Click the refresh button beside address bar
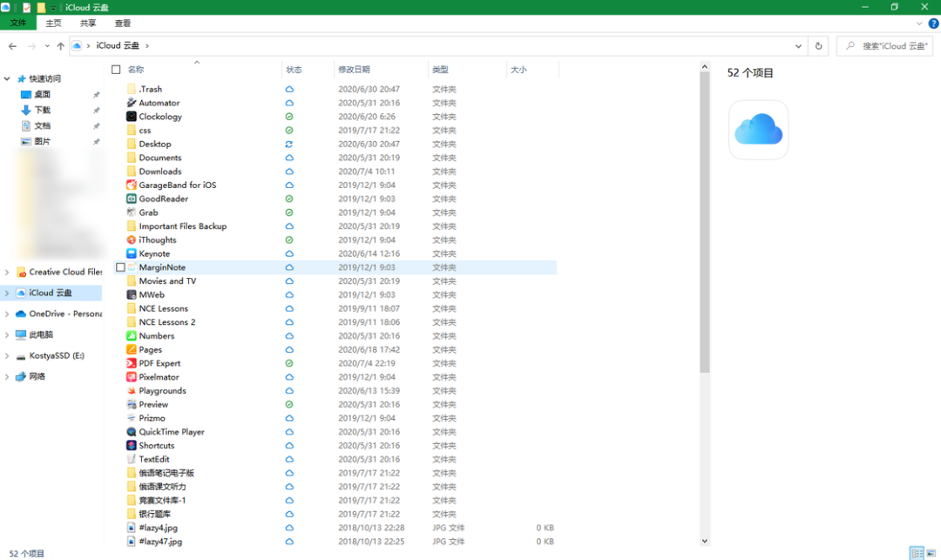This screenshot has width=941, height=560. [818, 45]
